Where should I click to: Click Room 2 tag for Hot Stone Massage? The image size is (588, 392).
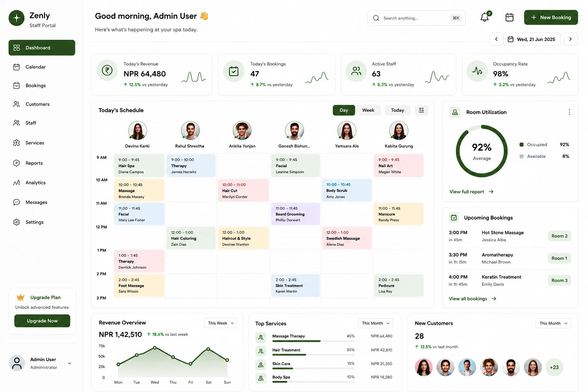pos(559,236)
